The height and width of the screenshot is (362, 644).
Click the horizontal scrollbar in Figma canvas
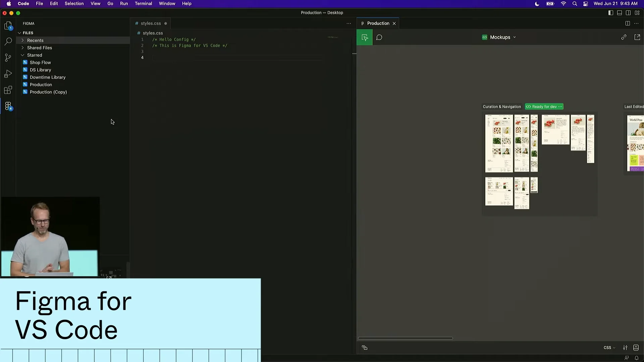405,338
